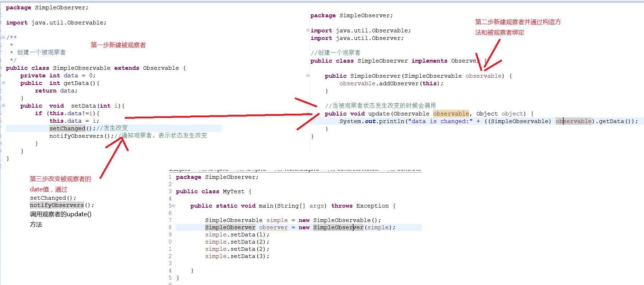Collapse the import statements fold in SimpleObserver

308,30
